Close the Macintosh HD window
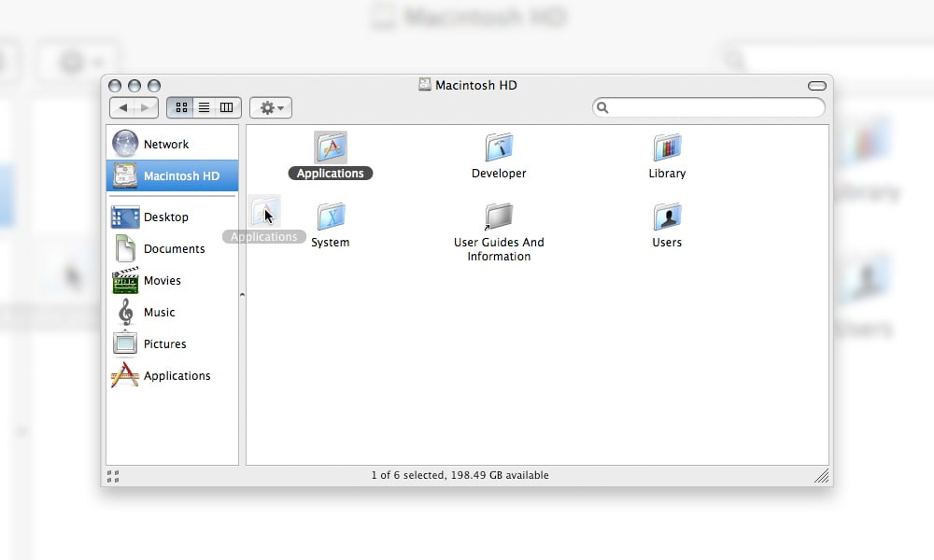The image size is (934, 560). point(115,86)
